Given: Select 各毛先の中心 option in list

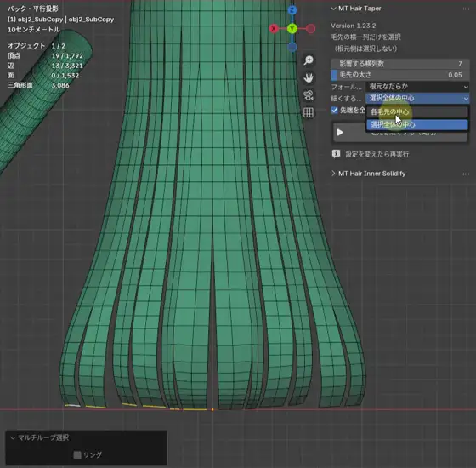Looking at the screenshot, I should click(x=417, y=111).
